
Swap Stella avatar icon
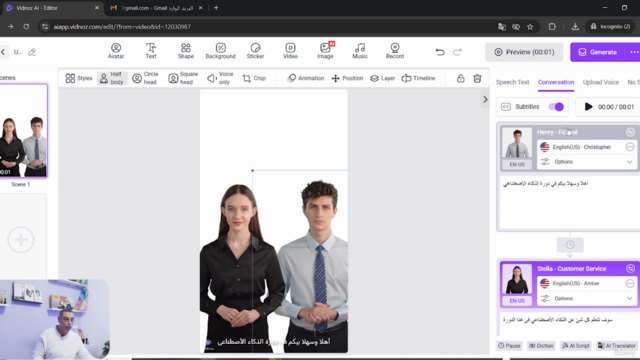[630, 269]
